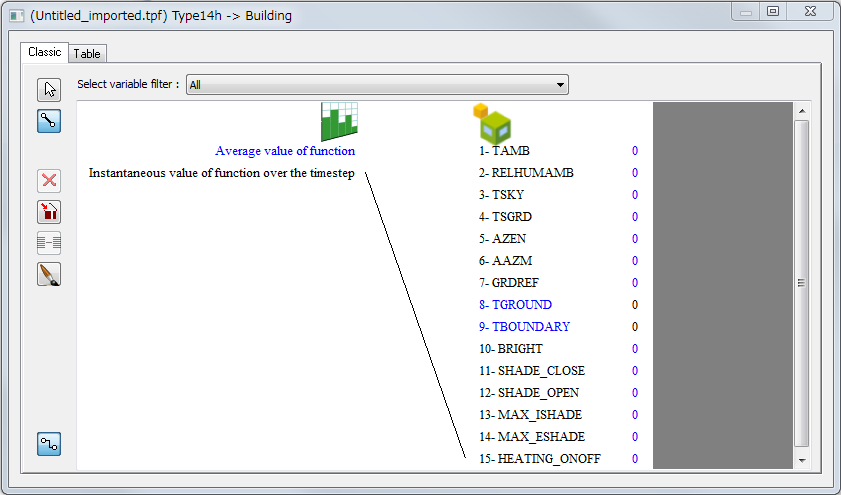Maximize the Type14h -> Building window
Viewport: 841px width, 495px height.
click(x=773, y=12)
